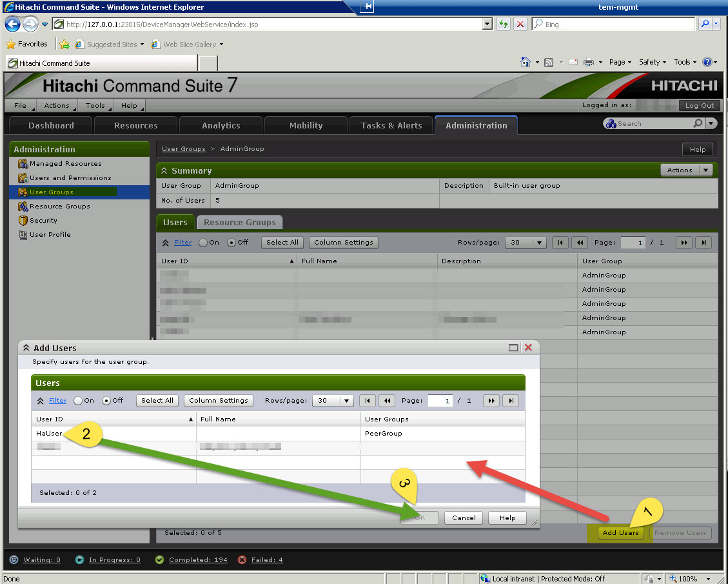
Task: Click the Failed: 4 status link
Action: [266, 560]
